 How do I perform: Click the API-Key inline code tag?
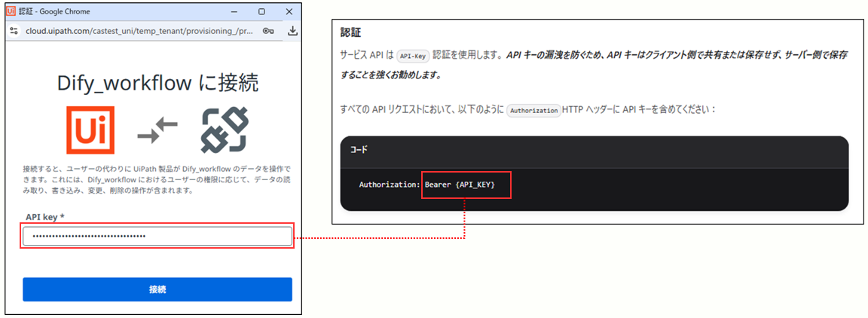point(413,55)
